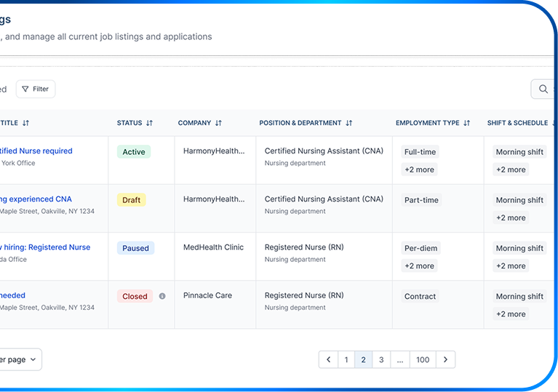
Task: Expand '+2 more' under Full-time
Action: (419, 169)
